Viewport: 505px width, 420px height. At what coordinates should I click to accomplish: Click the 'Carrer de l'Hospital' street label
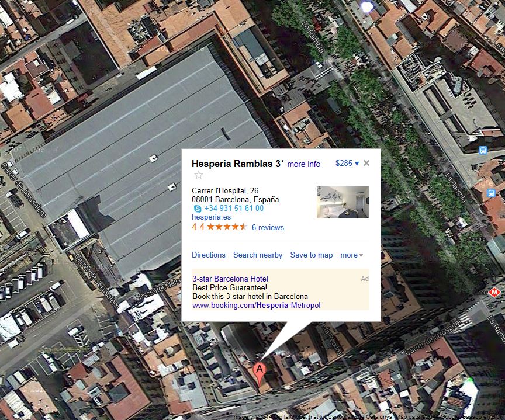(x=432, y=336)
